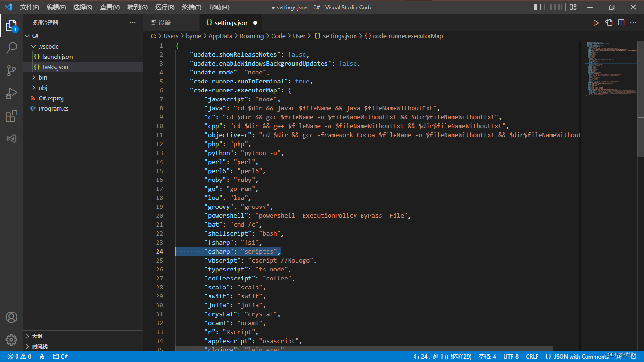Click the flame icon in status bar
This screenshot has width=644, height=362.
click(42, 357)
